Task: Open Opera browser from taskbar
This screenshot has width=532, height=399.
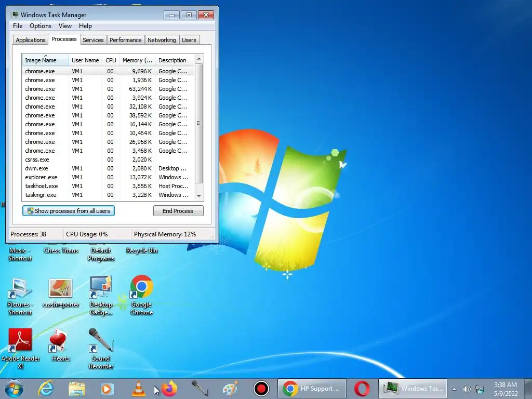Action: point(362,389)
